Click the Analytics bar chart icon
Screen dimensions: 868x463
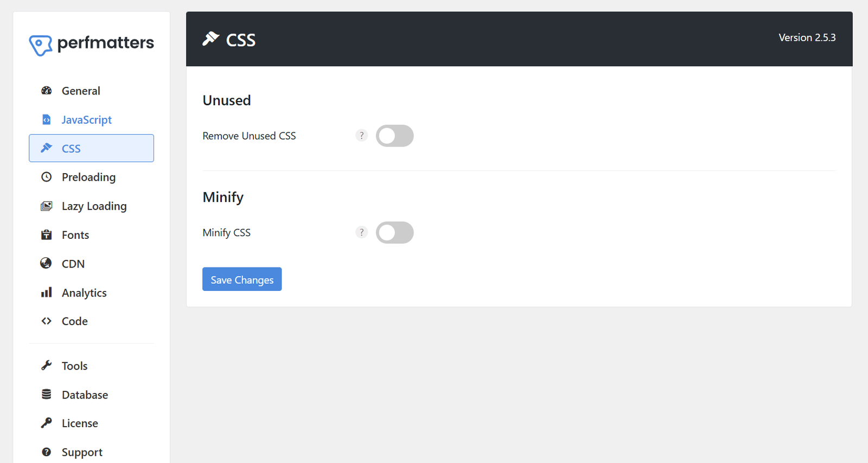(x=47, y=292)
